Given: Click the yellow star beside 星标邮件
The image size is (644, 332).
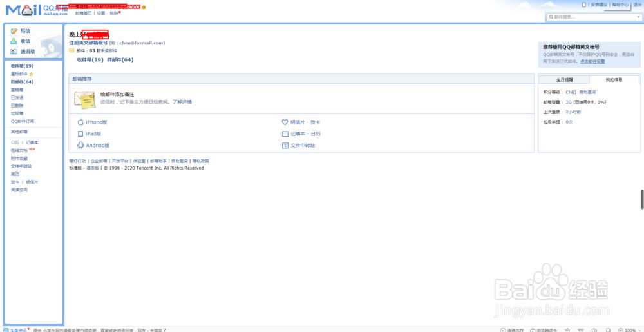Looking at the screenshot, I should pyautogui.click(x=31, y=74).
